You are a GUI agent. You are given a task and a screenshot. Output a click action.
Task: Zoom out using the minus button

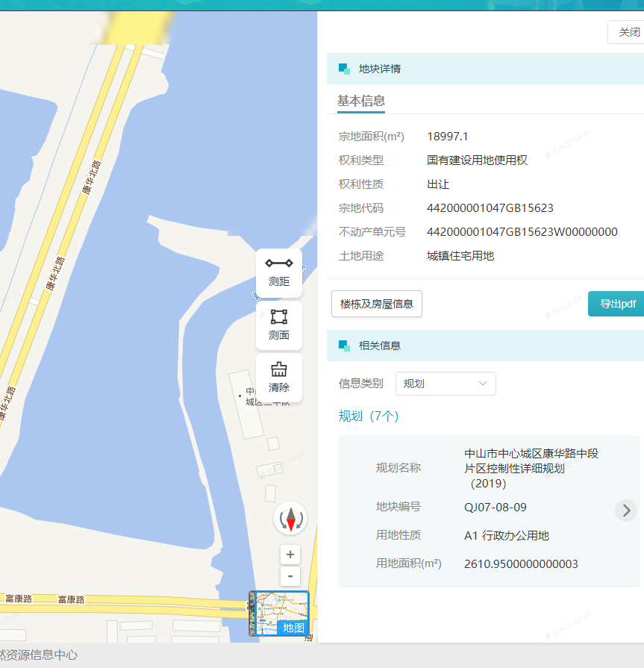(290, 576)
